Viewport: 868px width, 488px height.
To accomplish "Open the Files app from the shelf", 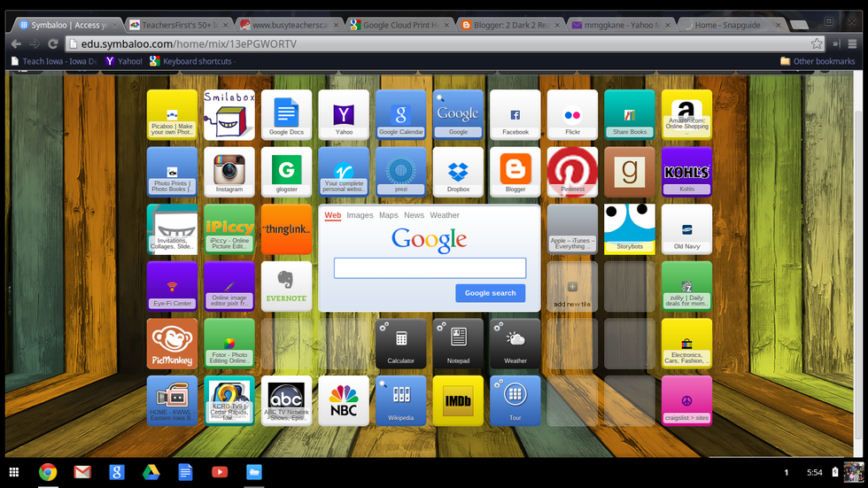I will 254,472.
